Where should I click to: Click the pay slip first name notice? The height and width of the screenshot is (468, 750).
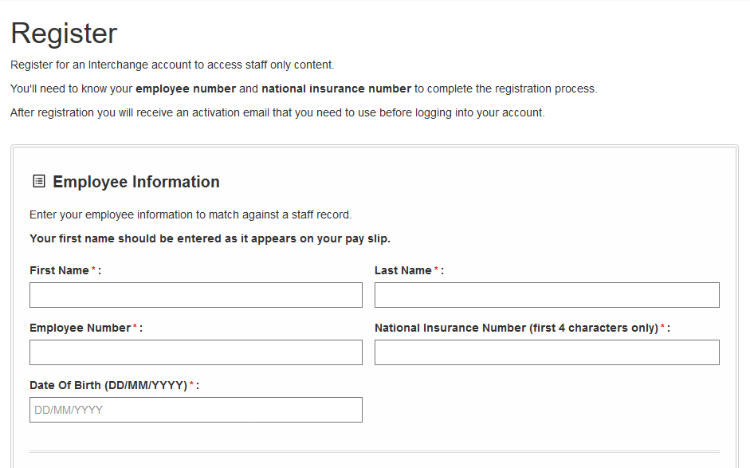point(210,239)
